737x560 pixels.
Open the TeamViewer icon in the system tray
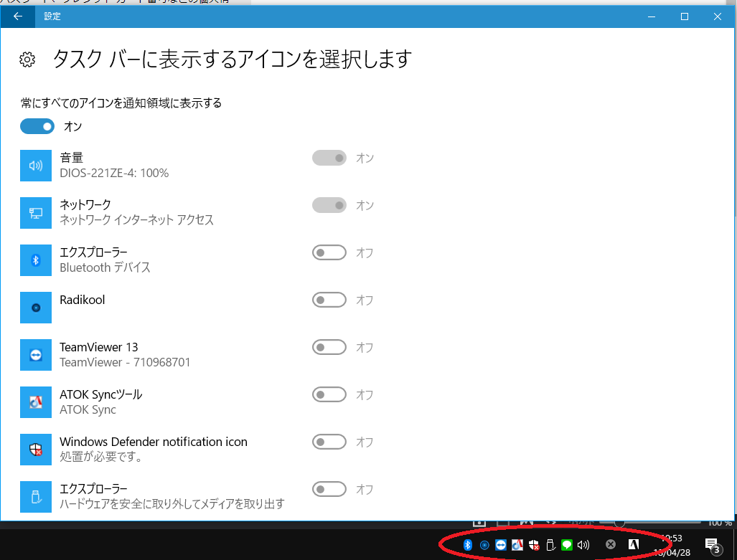pos(501,545)
